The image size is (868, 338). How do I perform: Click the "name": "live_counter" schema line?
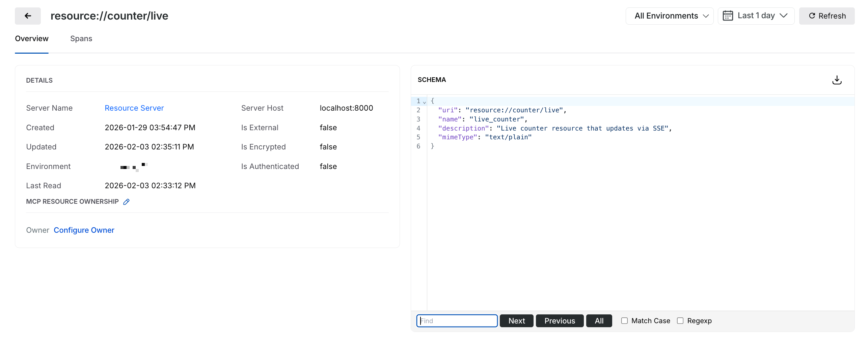(483, 119)
